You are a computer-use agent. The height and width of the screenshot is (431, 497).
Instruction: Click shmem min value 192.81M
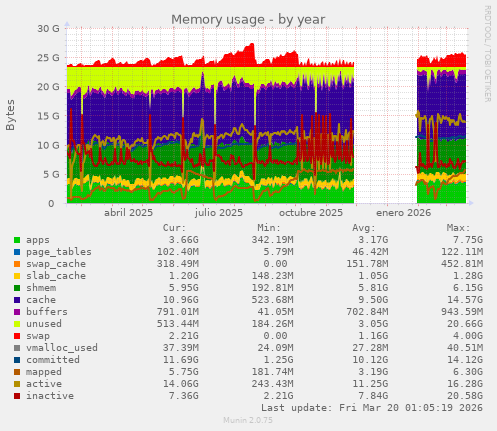(x=272, y=288)
